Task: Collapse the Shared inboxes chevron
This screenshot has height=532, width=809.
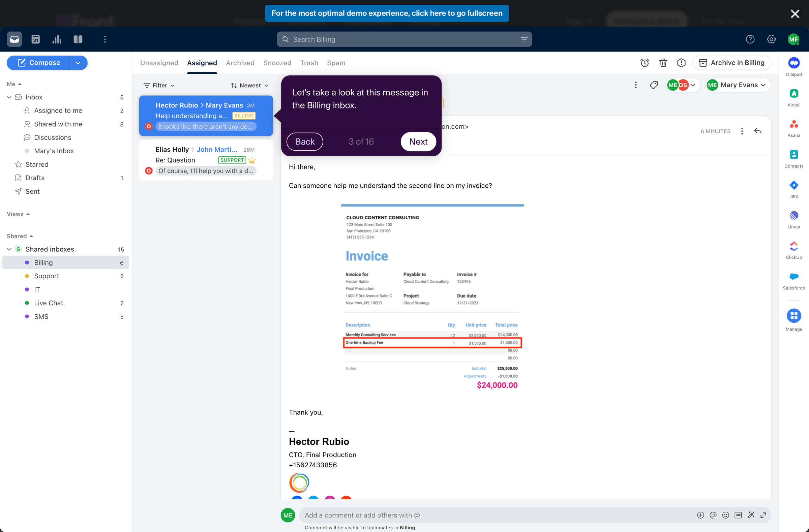Action: pos(9,249)
